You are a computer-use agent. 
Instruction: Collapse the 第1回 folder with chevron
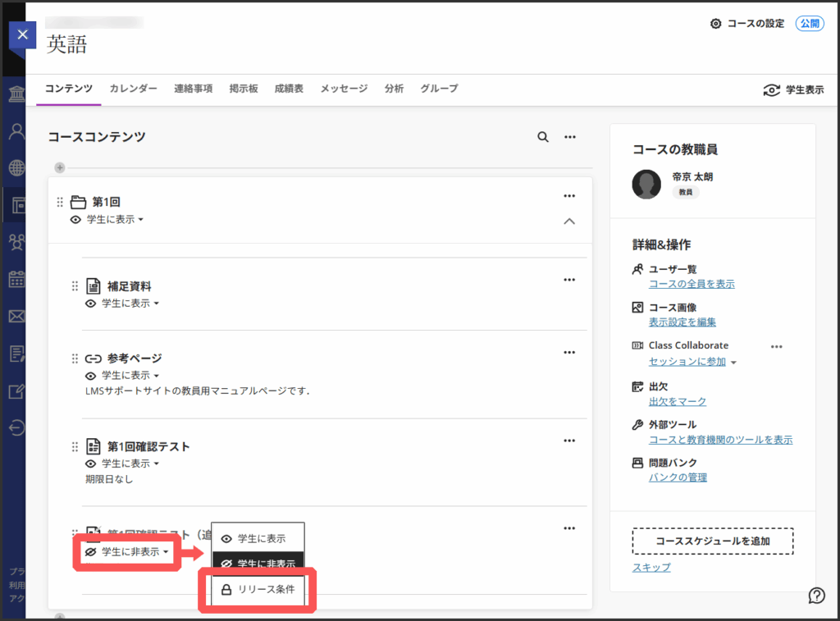[569, 221]
